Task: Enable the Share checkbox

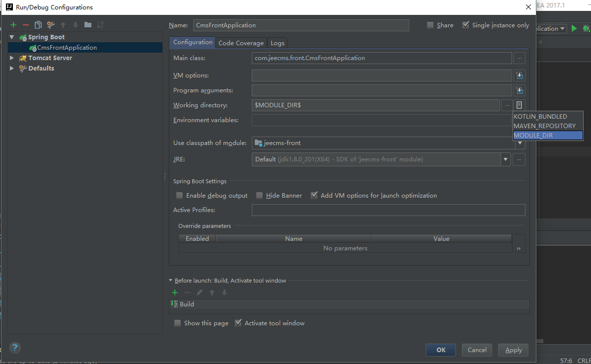Action: [431, 25]
